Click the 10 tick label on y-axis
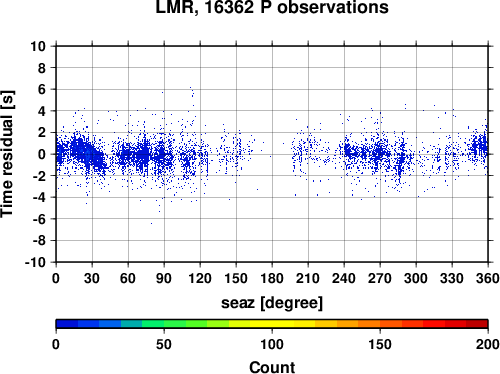The image size is (500, 374). point(38,46)
